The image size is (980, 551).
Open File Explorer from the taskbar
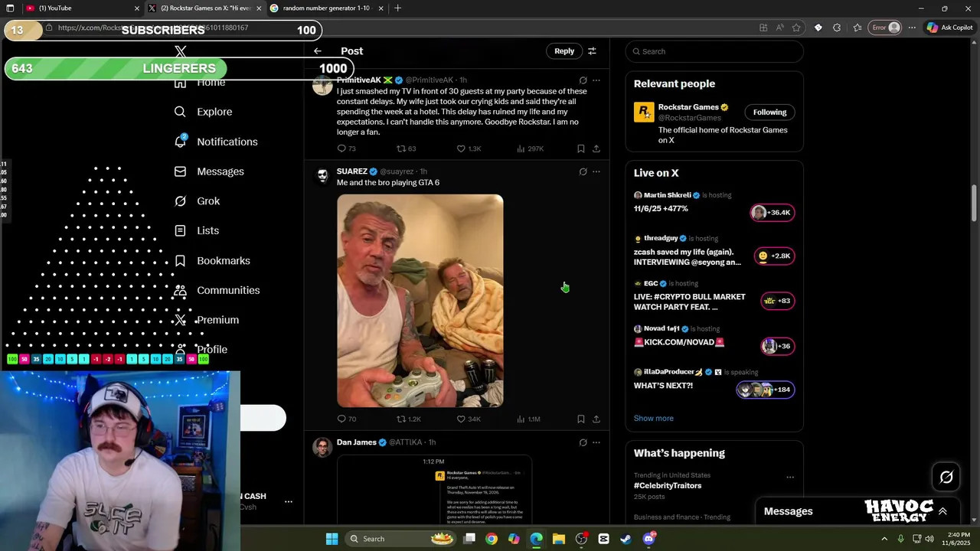click(559, 539)
